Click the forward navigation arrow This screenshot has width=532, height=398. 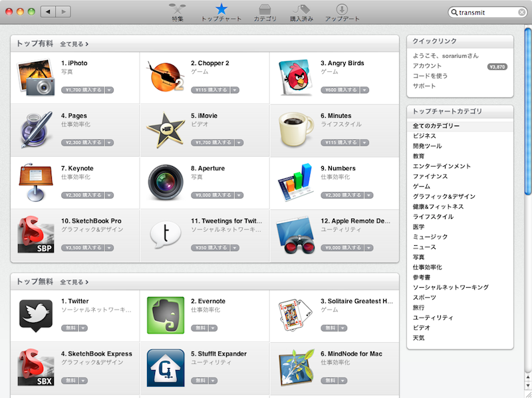pos(63,11)
